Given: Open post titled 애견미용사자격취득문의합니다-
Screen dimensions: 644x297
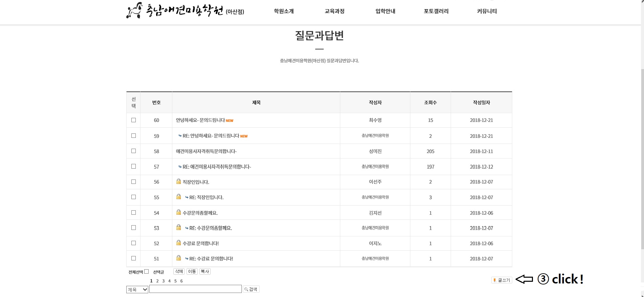Looking at the screenshot, I should pyautogui.click(x=206, y=151).
